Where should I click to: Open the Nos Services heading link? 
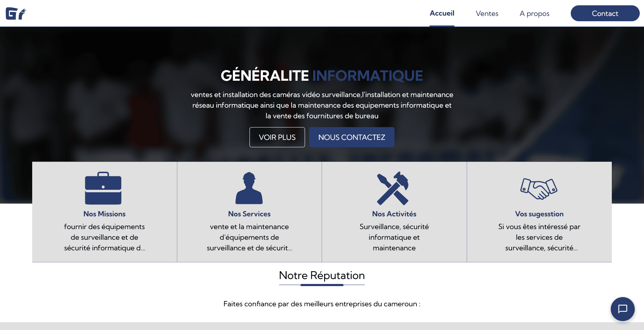click(249, 214)
